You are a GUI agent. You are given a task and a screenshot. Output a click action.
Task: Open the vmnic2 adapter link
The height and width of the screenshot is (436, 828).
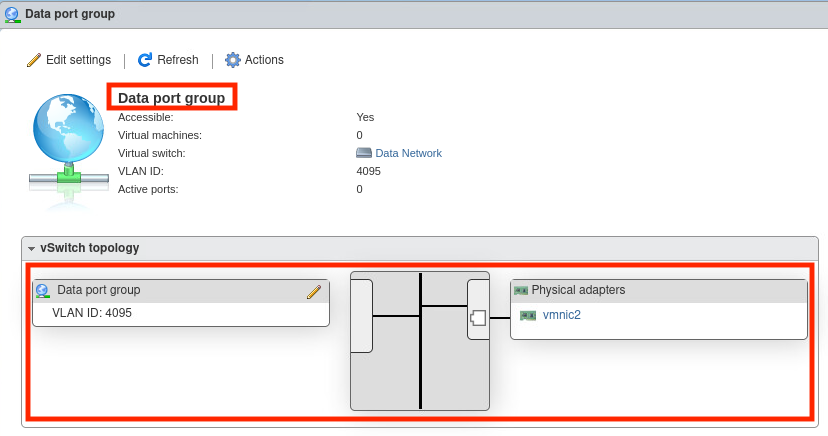point(561,315)
